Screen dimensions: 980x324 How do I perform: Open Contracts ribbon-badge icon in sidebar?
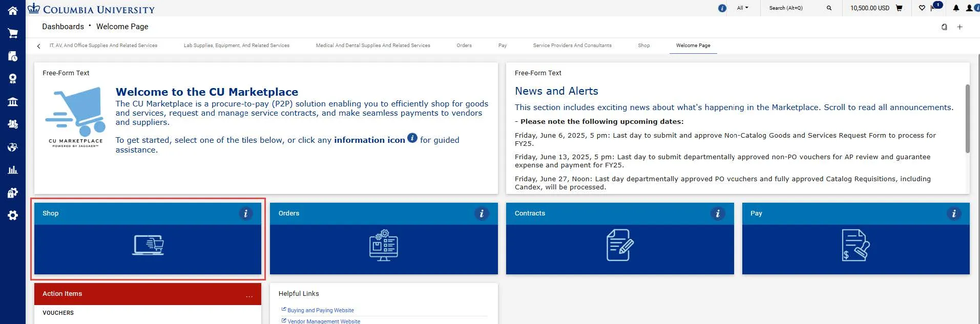coord(13,78)
